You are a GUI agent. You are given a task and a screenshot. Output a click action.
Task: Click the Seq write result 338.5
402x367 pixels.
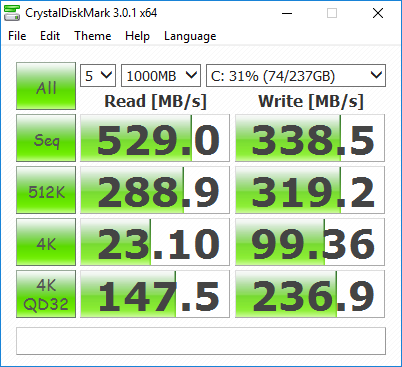[310, 138]
